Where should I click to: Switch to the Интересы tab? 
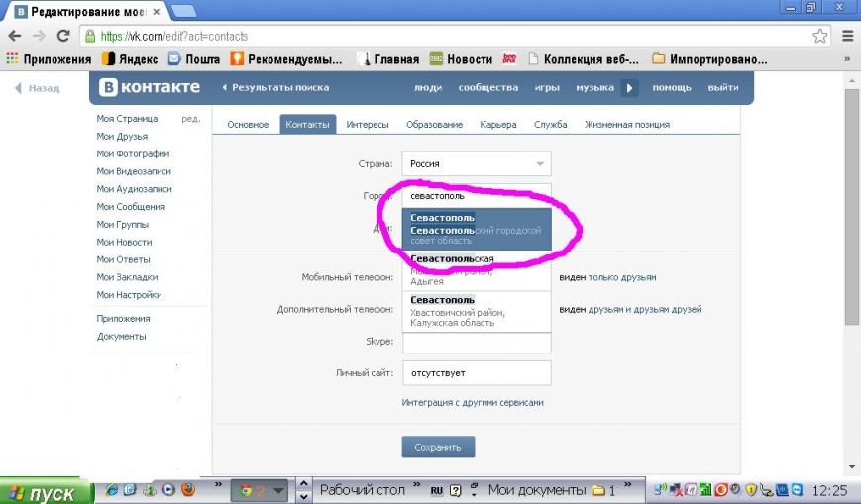pos(368,125)
